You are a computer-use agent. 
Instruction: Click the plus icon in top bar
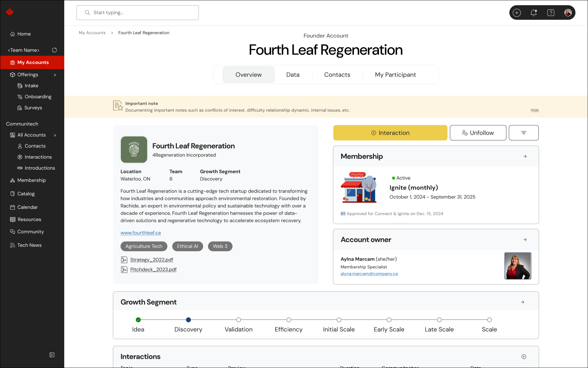517,13
